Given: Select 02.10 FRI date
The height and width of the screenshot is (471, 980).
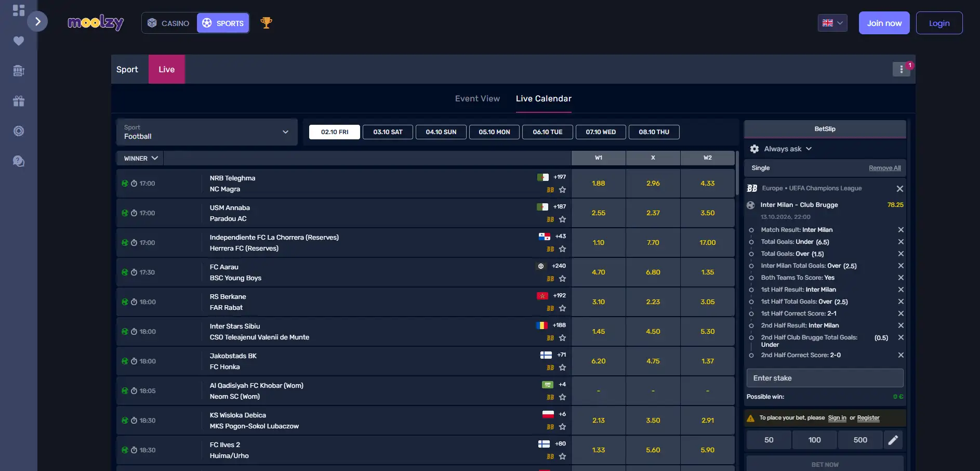Looking at the screenshot, I should point(335,132).
